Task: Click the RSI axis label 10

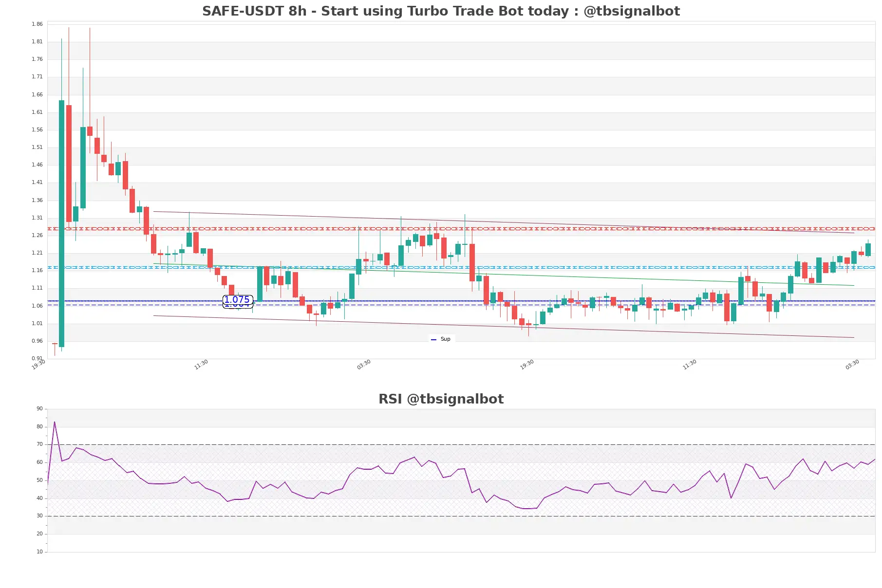Action: click(x=39, y=552)
